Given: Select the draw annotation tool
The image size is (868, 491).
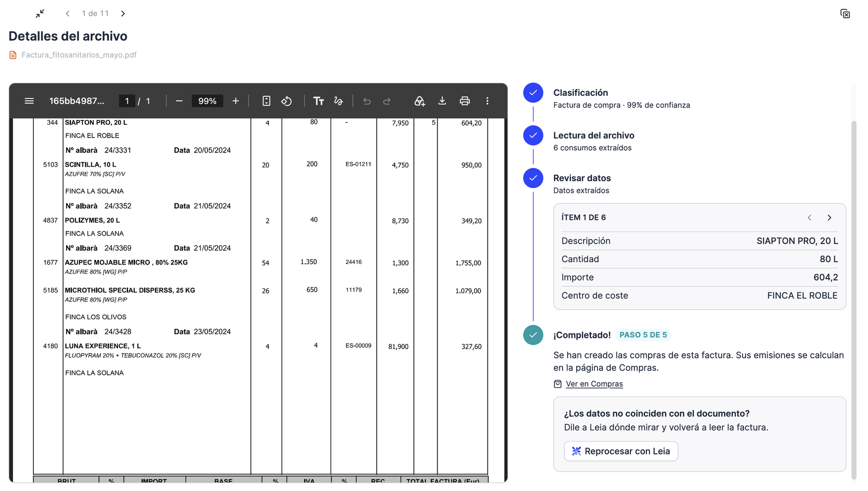Looking at the screenshot, I should (x=339, y=101).
